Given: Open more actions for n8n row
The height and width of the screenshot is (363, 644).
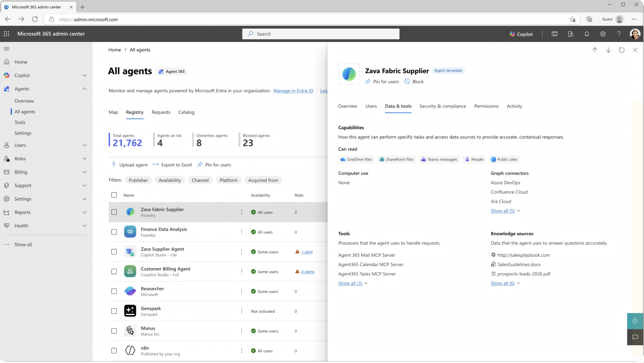Looking at the screenshot, I should pyautogui.click(x=241, y=351).
